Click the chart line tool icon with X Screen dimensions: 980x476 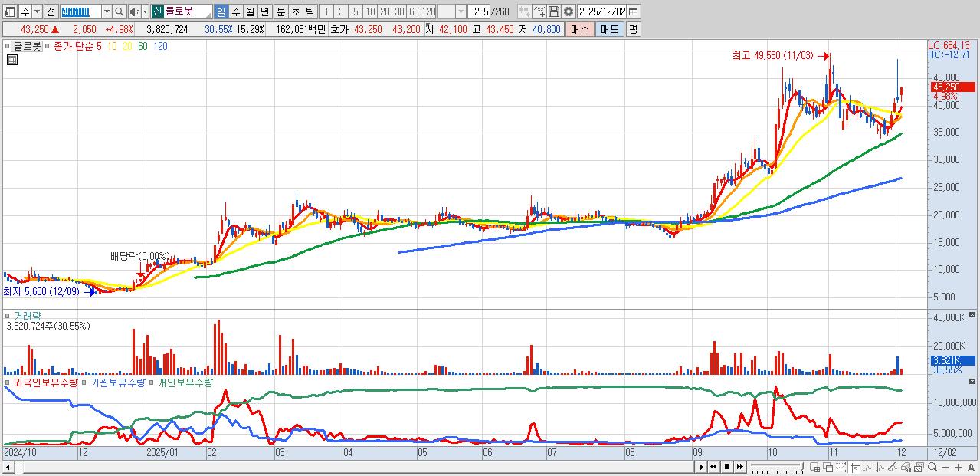point(539,11)
